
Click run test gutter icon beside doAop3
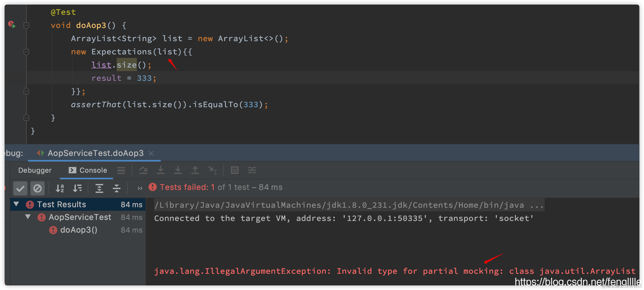point(12,25)
